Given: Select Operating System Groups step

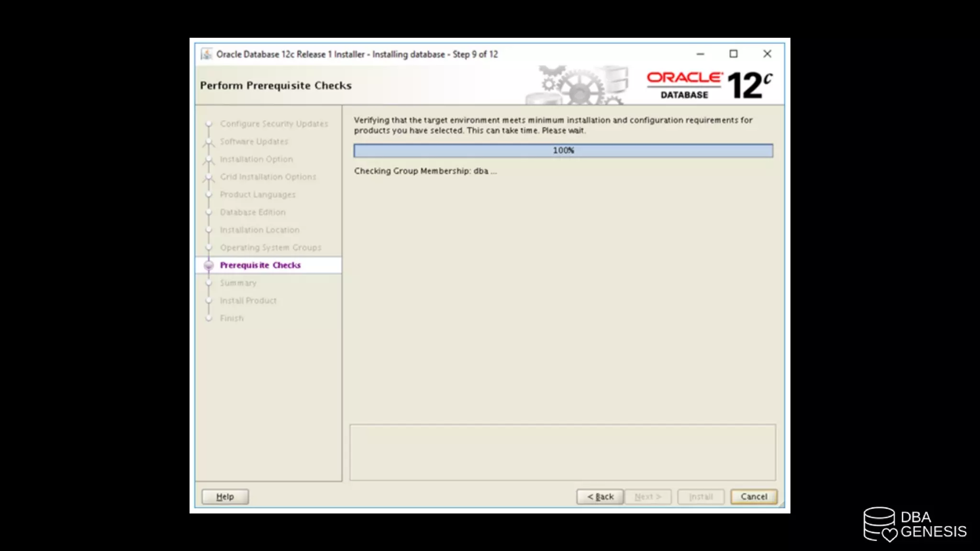Looking at the screenshot, I should pyautogui.click(x=270, y=248).
